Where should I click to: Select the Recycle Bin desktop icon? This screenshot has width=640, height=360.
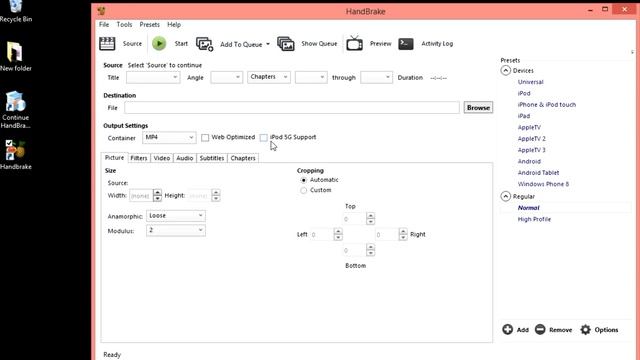[x=16, y=11]
